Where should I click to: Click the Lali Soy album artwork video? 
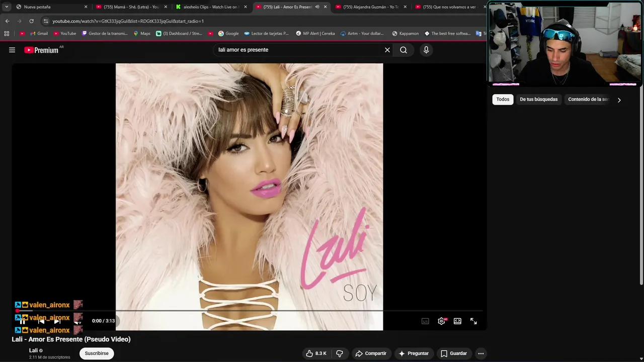[249, 197]
